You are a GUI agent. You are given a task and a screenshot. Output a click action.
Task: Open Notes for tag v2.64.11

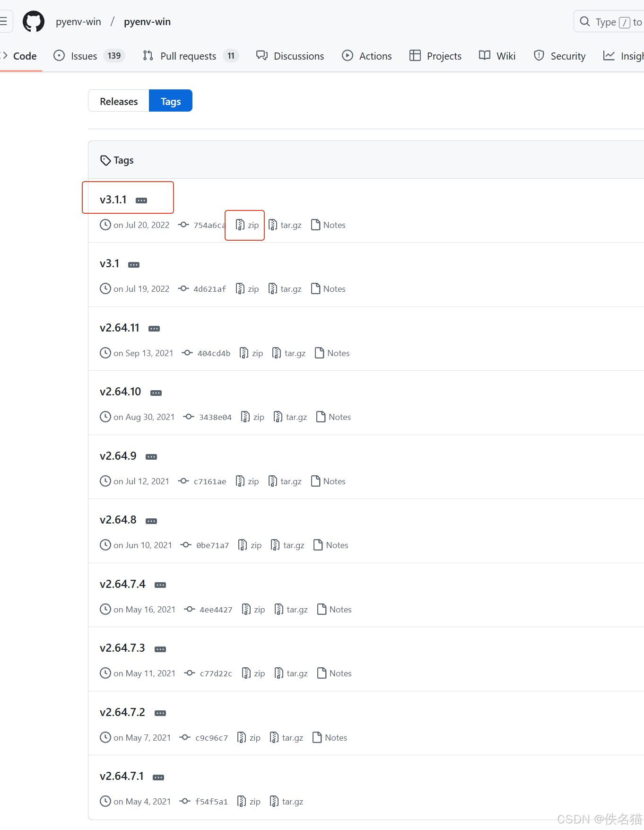(x=332, y=353)
